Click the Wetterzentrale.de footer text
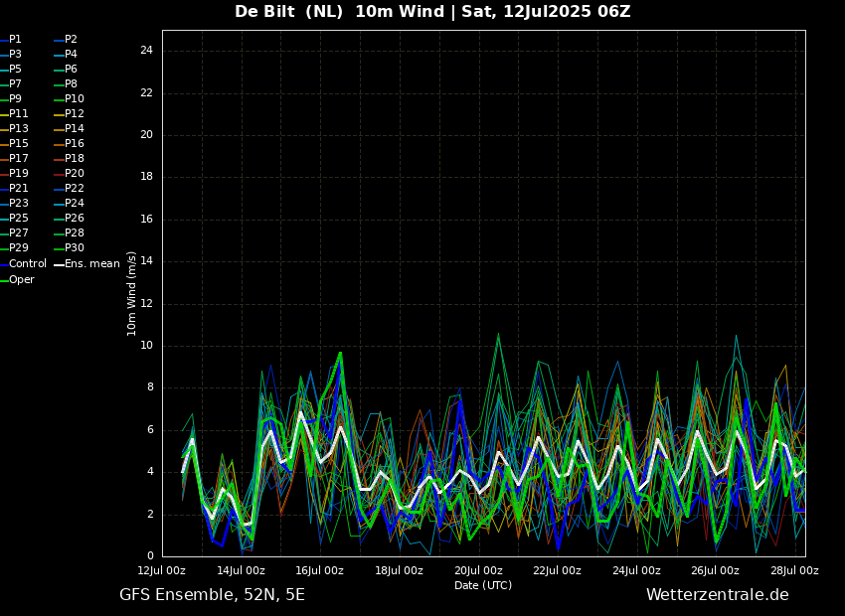The width and height of the screenshot is (845, 616). click(x=717, y=595)
